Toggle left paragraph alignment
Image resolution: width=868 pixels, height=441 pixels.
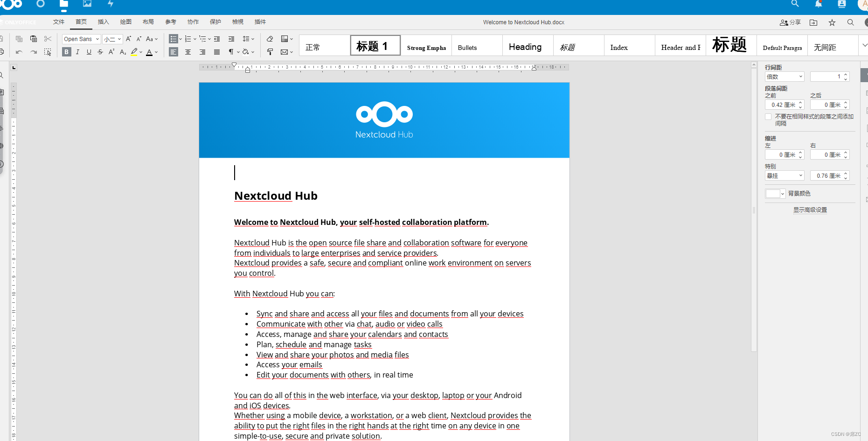tap(174, 52)
